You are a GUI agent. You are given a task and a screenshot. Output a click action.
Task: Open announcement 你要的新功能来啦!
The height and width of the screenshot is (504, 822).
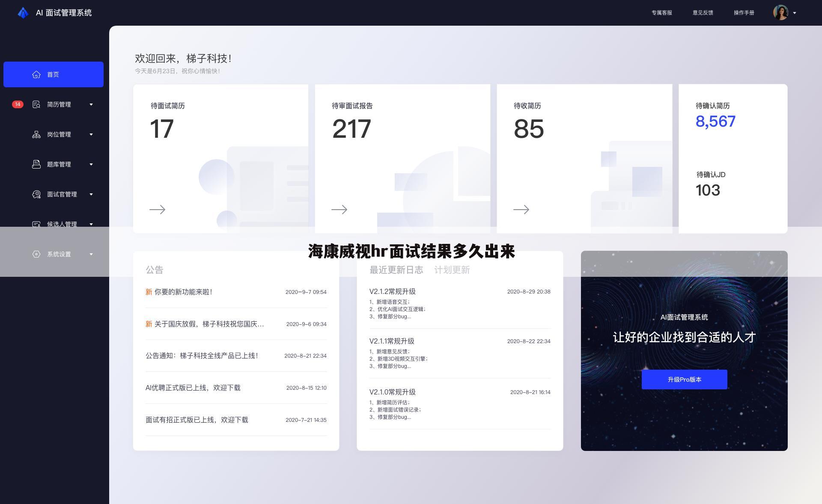(x=183, y=292)
